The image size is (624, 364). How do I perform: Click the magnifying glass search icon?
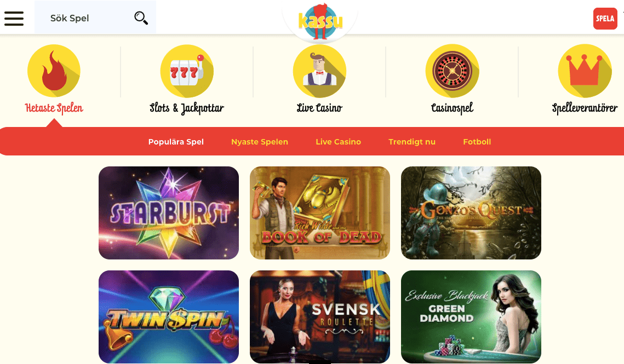pyautogui.click(x=141, y=18)
